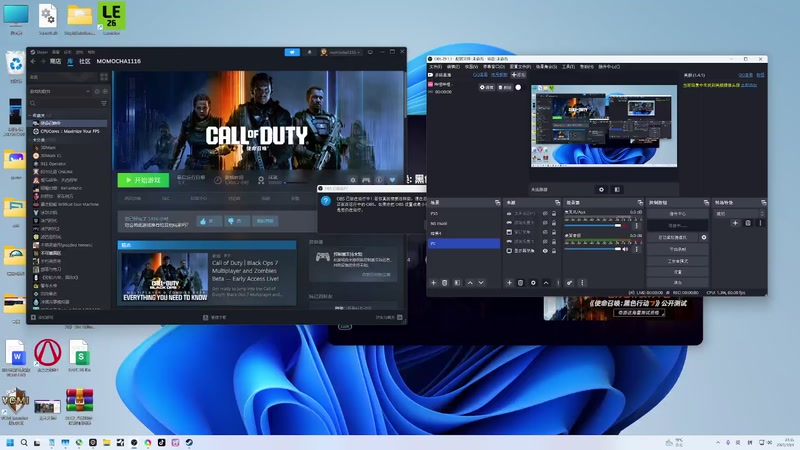The width and height of the screenshot is (800, 450).
Task: Remove selected scene with Scenes panel trash icon
Action: [444, 283]
